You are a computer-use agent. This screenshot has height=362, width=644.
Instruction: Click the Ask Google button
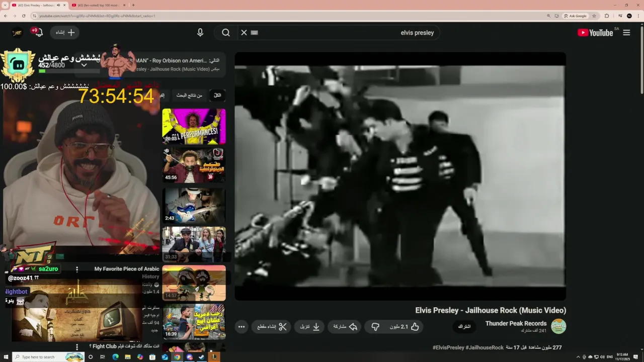(x=576, y=16)
